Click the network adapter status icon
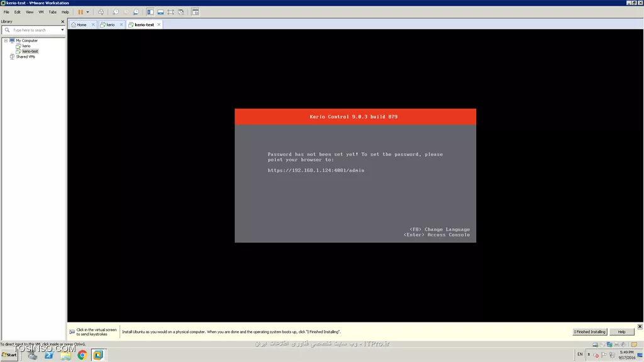Image resolution: width=644 pixels, height=362 pixels. (x=609, y=344)
